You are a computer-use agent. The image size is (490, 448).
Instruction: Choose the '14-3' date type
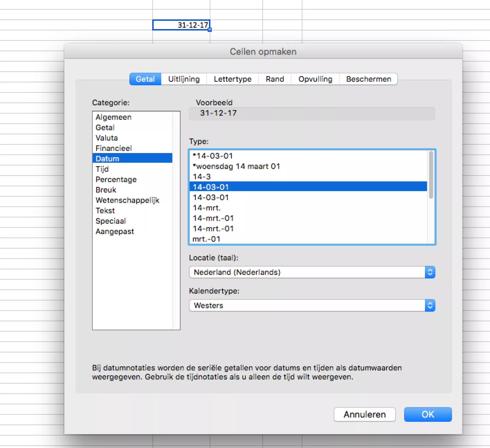coord(202,177)
